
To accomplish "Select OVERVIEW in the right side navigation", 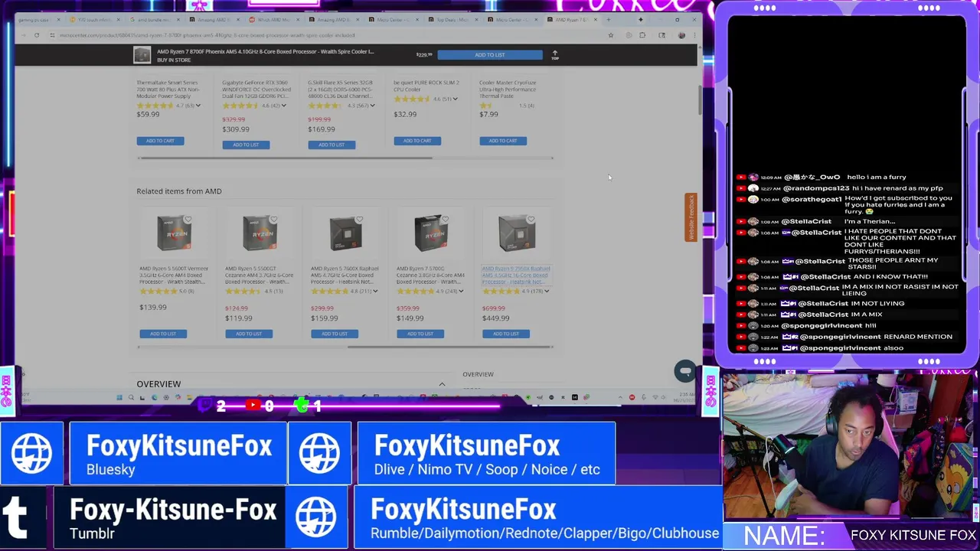I will pos(478,374).
